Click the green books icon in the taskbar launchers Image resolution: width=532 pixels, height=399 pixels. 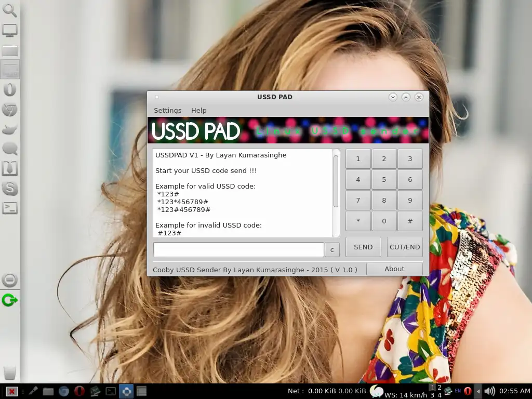tap(95, 392)
